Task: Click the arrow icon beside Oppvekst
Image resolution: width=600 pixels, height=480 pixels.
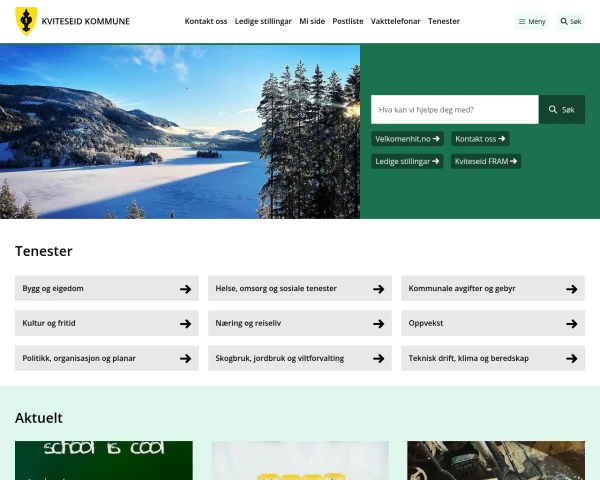Action: point(571,324)
